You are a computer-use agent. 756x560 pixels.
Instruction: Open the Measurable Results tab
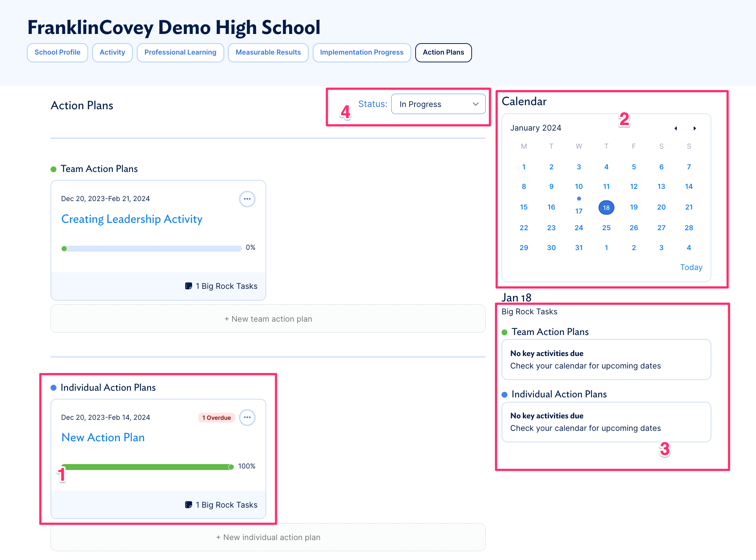click(x=268, y=52)
